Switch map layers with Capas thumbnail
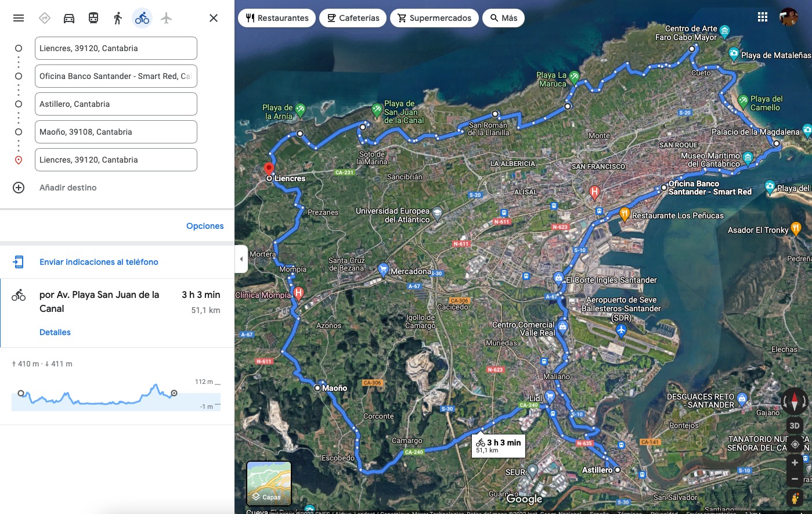The width and height of the screenshot is (812, 514). (269, 483)
